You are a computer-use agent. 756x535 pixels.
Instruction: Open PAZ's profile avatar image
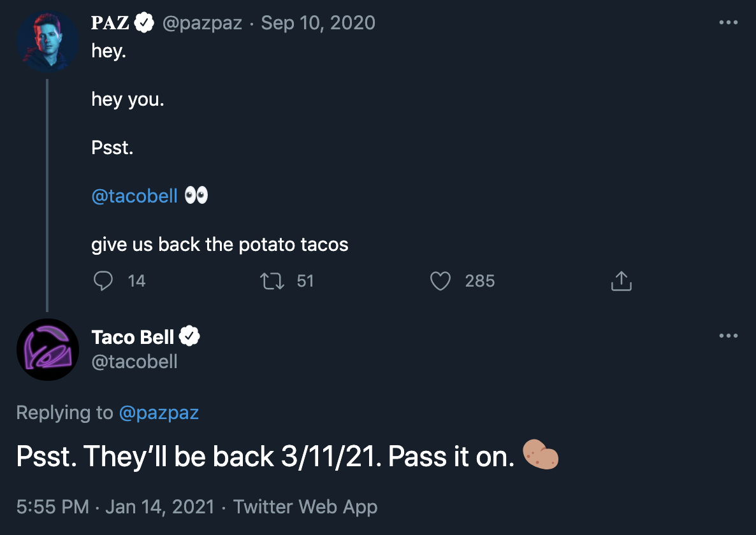(x=48, y=41)
